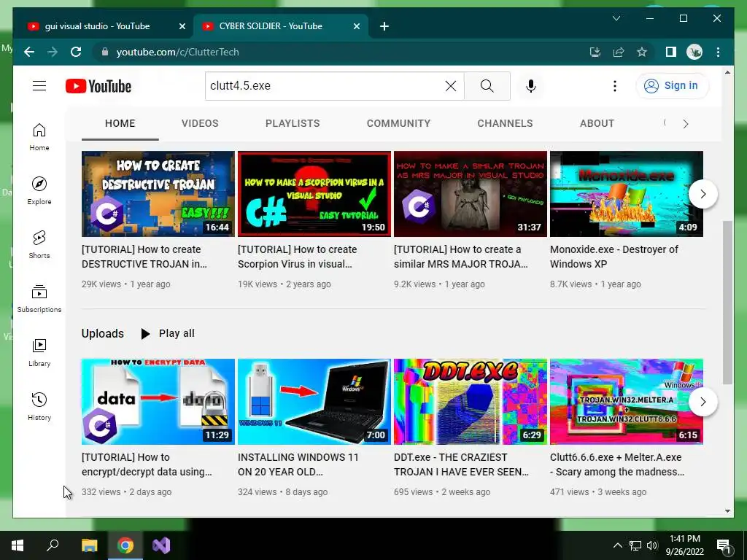Open Visual Studio from the taskbar
The height and width of the screenshot is (560, 747).
click(161, 545)
